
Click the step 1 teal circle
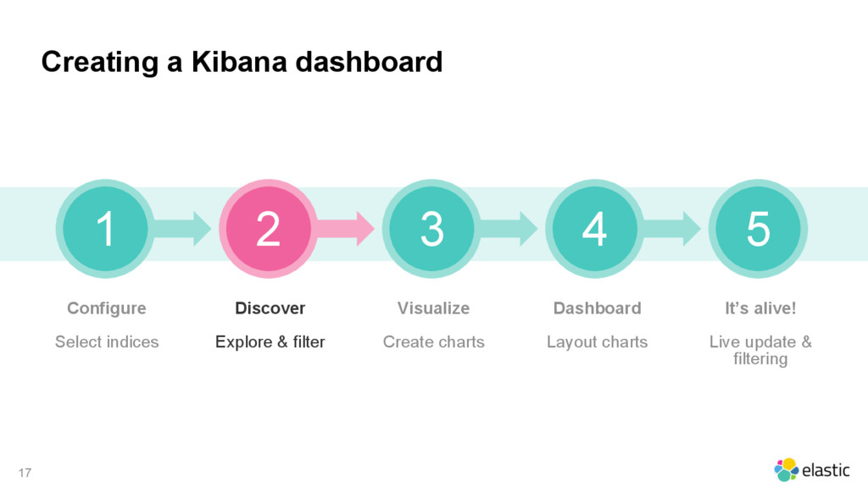tap(105, 229)
